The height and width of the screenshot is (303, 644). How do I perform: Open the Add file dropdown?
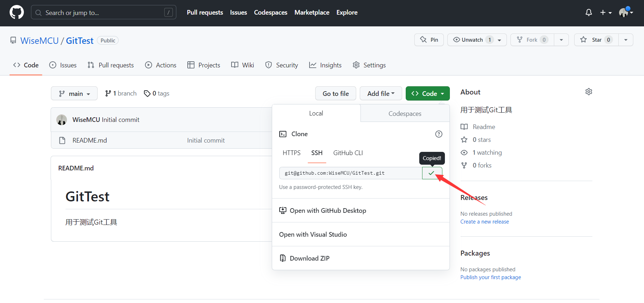tap(380, 93)
